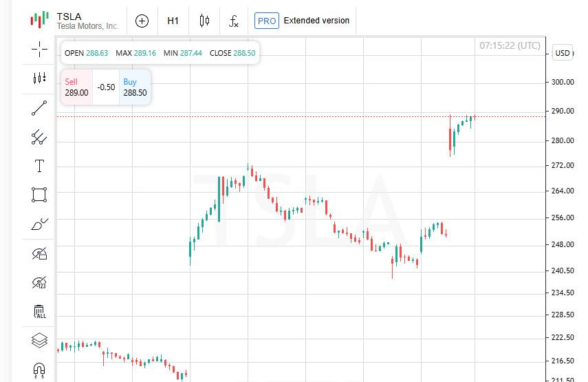The image size is (588, 382).
Task: Select the brush freehand drawing tool
Action: (39, 224)
